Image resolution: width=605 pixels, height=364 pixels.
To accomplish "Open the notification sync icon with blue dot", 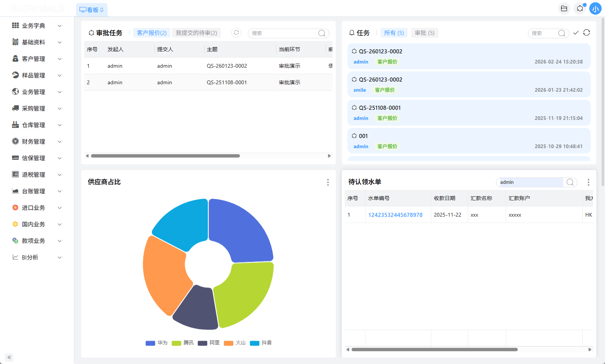I will click(x=580, y=8).
